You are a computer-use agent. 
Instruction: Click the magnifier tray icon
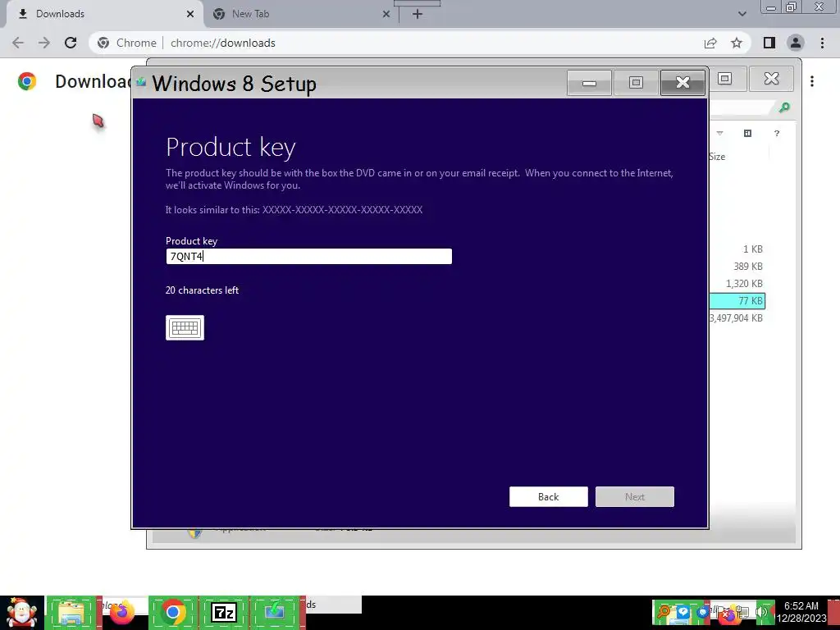663,612
